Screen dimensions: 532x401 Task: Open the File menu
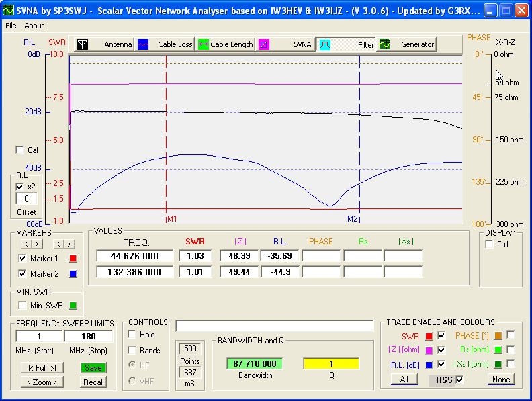(11, 26)
